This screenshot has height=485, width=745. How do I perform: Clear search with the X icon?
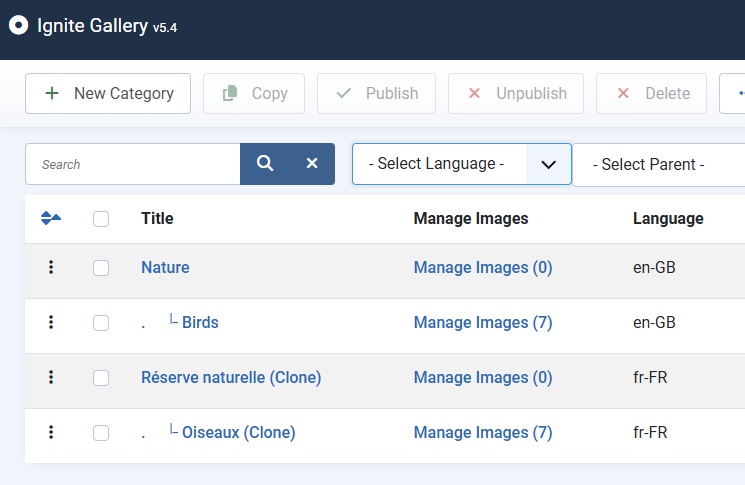[x=312, y=164]
